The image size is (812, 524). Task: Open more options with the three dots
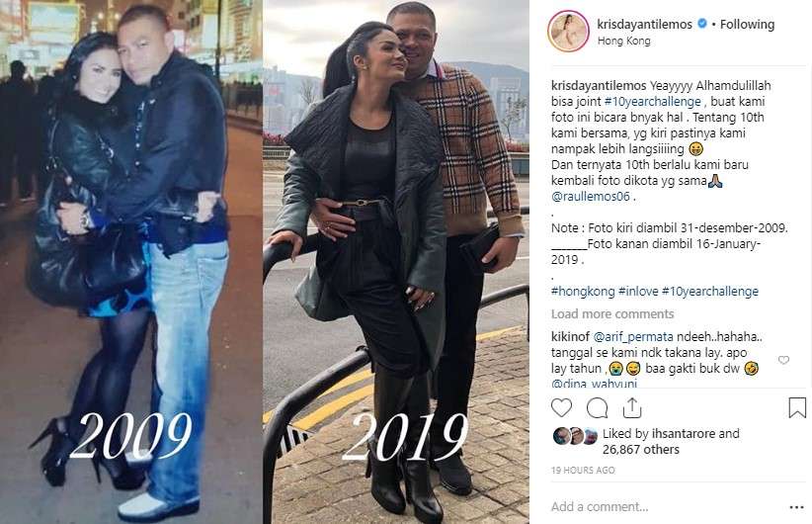coord(796,507)
